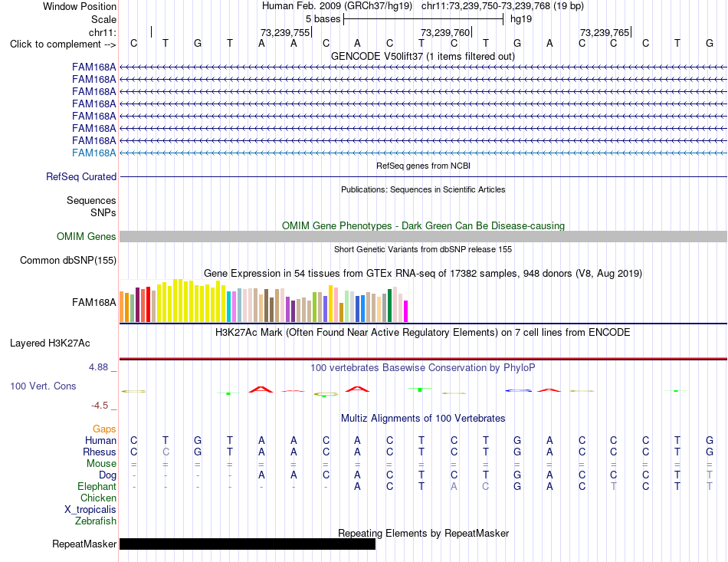The image size is (728, 562).
Task: Select the Rhesus alignment row label
Action: [100, 452]
